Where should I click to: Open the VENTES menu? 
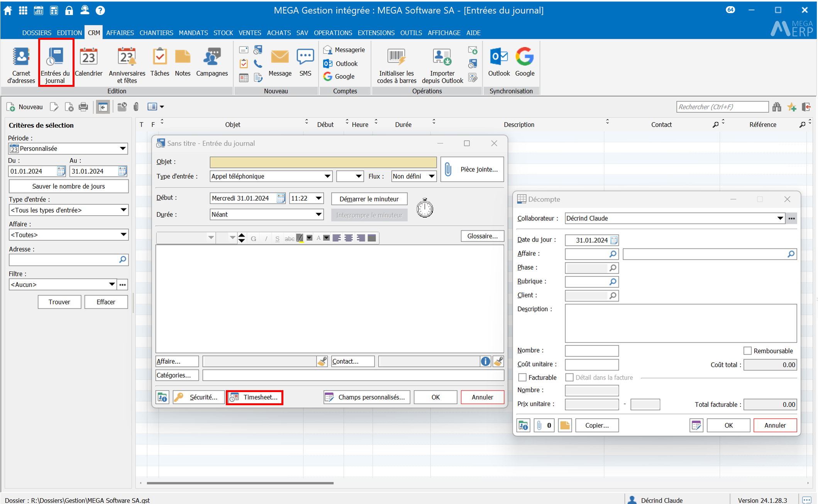point(249,33)
